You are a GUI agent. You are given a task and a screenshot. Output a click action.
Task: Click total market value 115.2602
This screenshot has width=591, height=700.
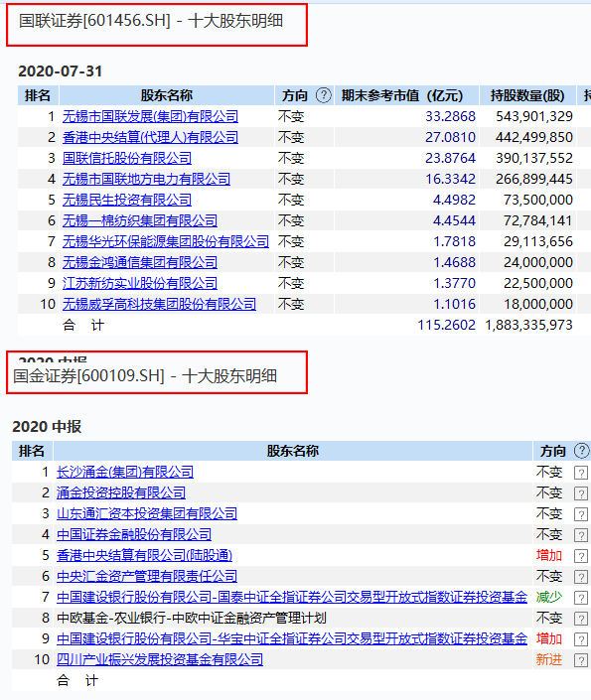click(x=447, y=325)
